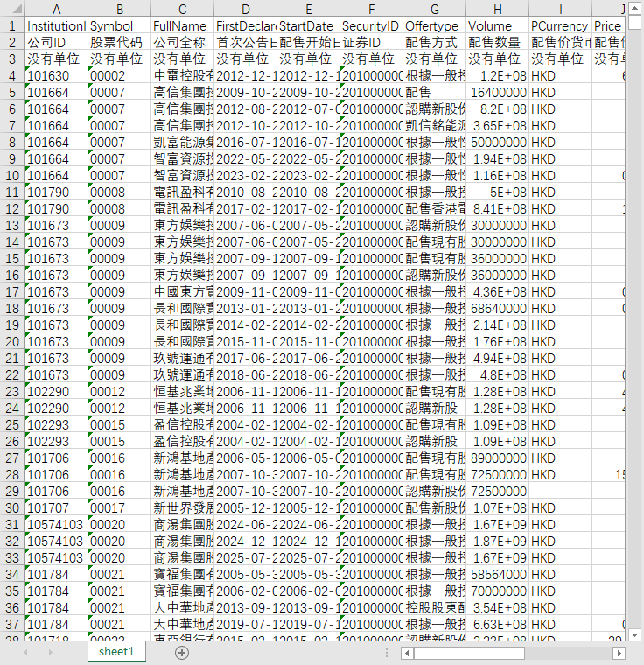The height and width of the screenshot is (665, 644).
Task: Select column G header
Action: pos(434,9)
